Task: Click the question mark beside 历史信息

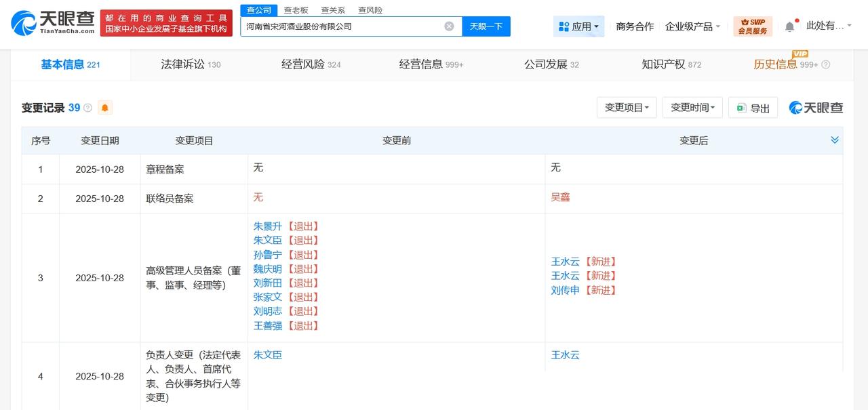Action: tap(825, 65)
